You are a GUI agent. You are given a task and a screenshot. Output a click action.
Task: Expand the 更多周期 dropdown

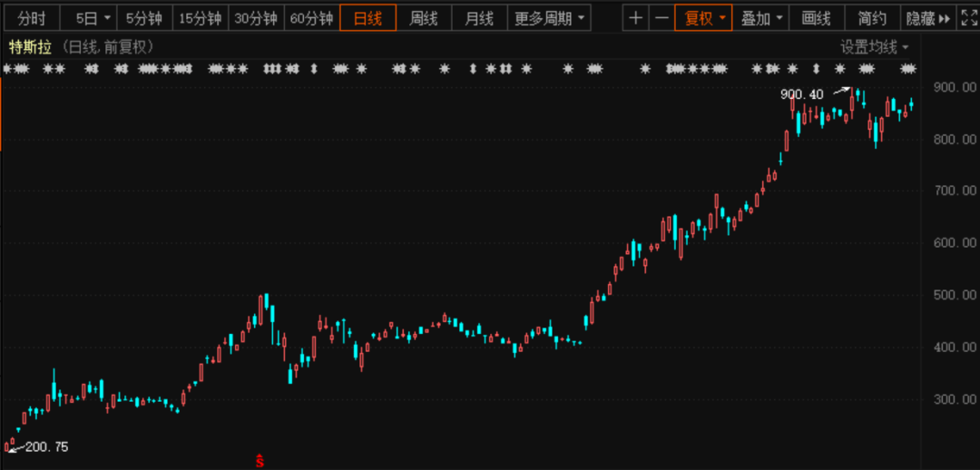pos(549,18)
